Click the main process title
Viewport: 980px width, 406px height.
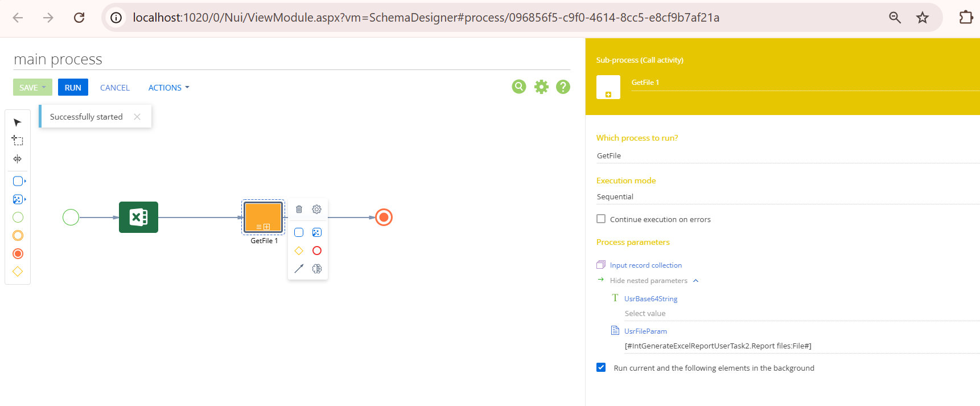click(58, 59)
